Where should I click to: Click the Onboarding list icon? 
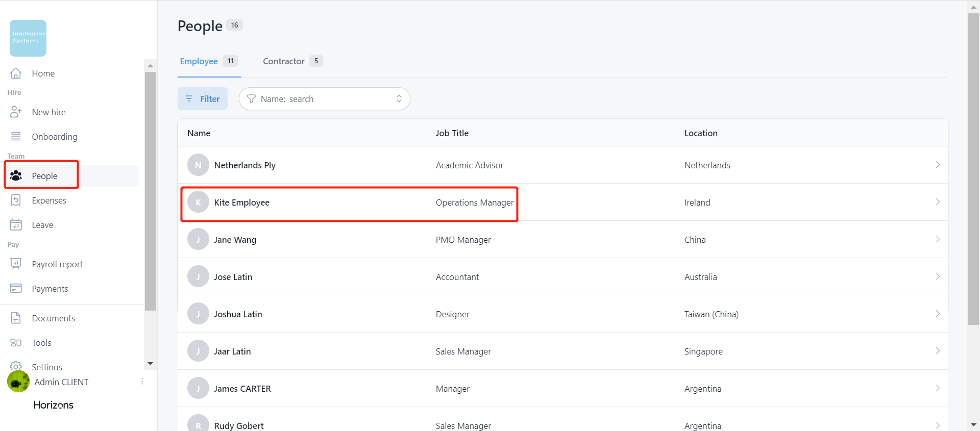tap(16, 137)
